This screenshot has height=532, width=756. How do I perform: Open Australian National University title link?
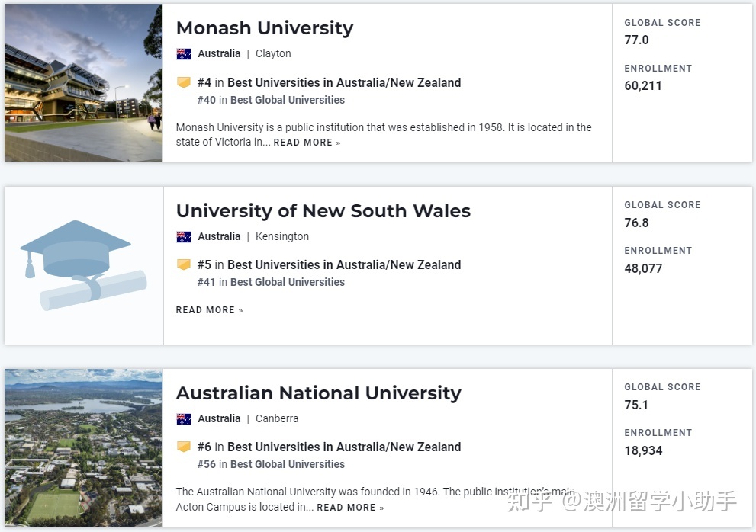(318, 393)
